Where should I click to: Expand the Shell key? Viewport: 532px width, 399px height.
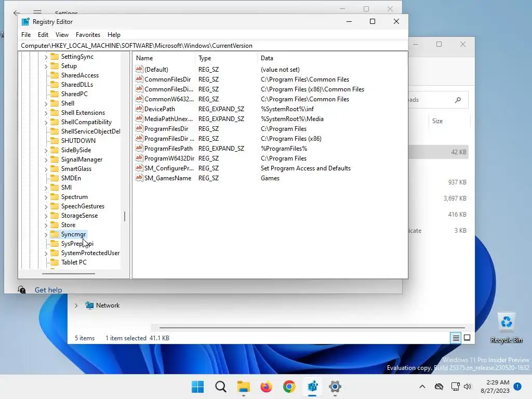coord(46,104)
